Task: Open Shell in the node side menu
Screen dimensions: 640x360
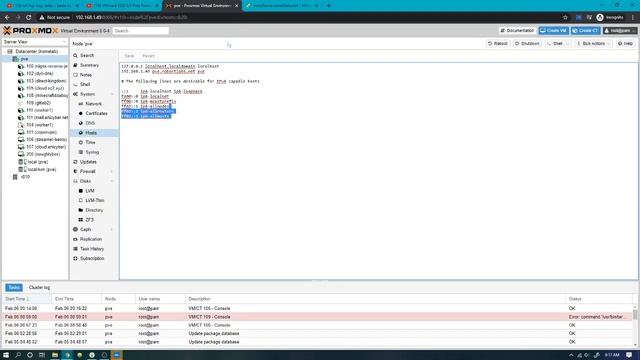Action: pyautogui.click(x=85, y=84)
